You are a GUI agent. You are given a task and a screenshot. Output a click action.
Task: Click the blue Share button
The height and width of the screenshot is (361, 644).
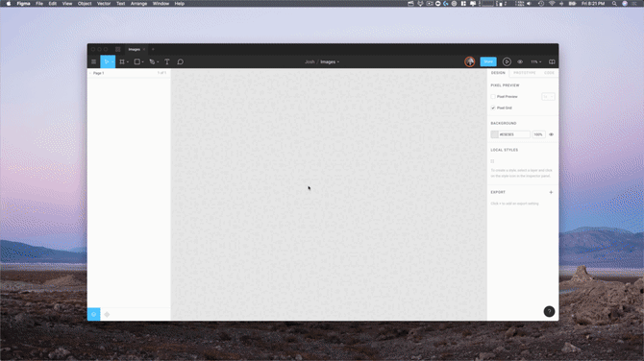tap(488, 62)
